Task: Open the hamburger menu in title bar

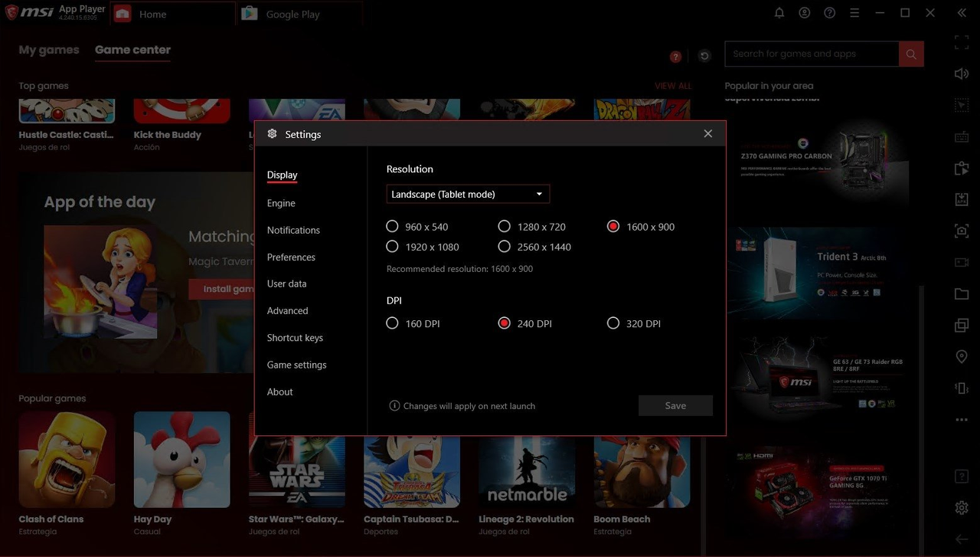Action: (x=854, y=13)
